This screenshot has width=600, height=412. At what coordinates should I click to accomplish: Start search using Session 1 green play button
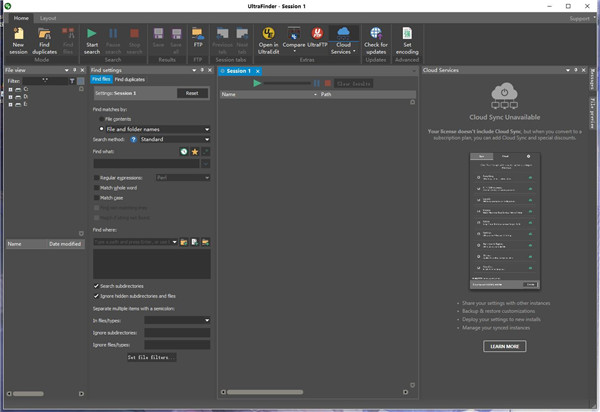[257, 83]
